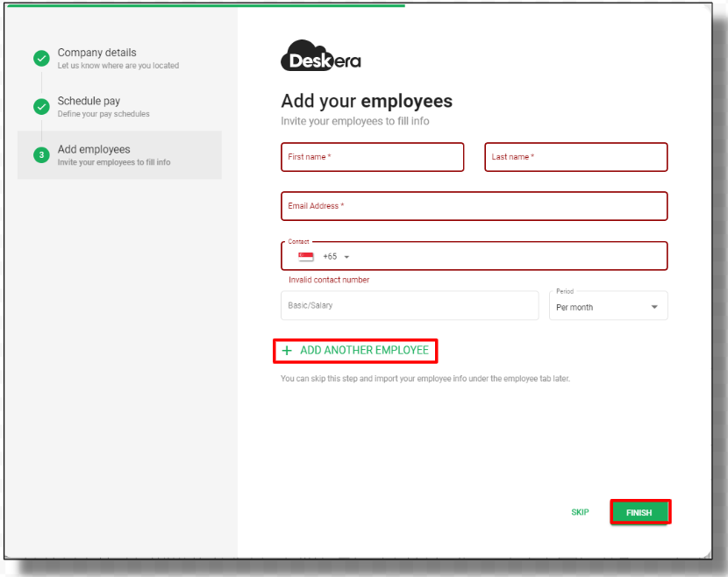Click the green progress bar at top
The height and width of the screenshot is (577, 728).
click(x=206, y=5)
